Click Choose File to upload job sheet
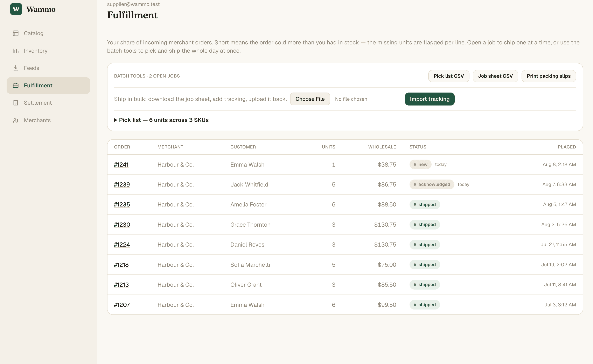The image size is (593, 364). [x=310, y=99]
